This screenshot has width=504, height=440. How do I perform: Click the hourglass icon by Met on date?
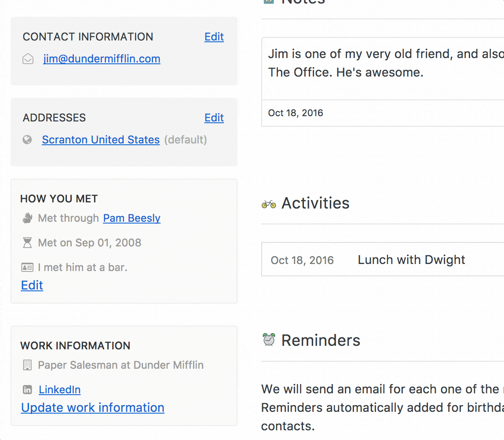click(x=27, y=242)
